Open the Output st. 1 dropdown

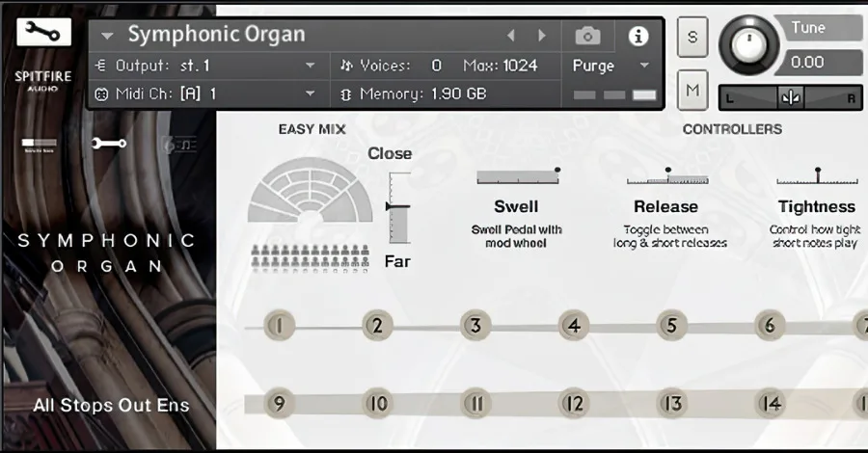[x=310, y=66]
